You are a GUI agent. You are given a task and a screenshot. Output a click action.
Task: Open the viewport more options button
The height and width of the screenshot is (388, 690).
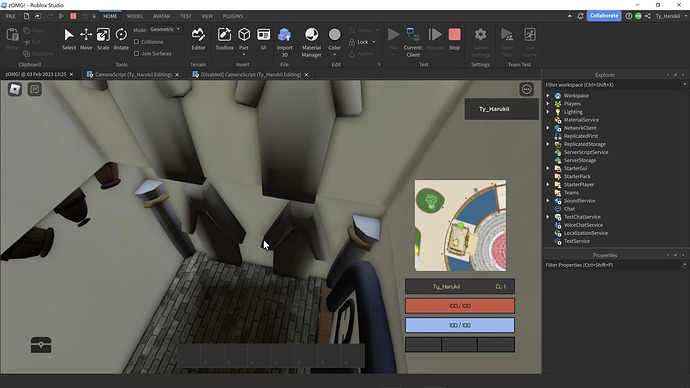point(526,89)
